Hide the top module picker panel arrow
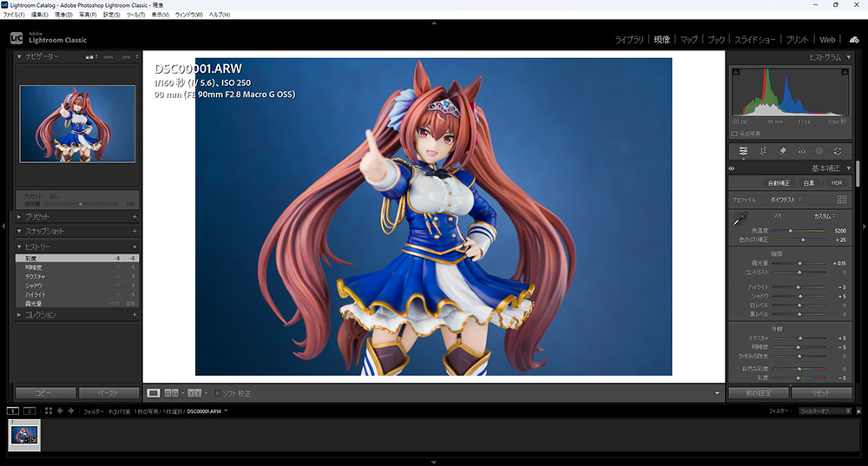The height and width of the screenshot is (466, 868). (434, 23)
